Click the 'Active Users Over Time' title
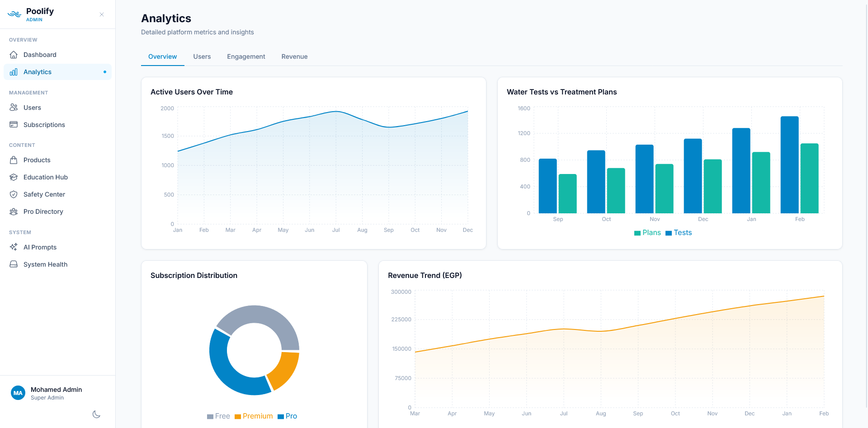This screenshot has width=868, height=428. click(x=192, y=92)
